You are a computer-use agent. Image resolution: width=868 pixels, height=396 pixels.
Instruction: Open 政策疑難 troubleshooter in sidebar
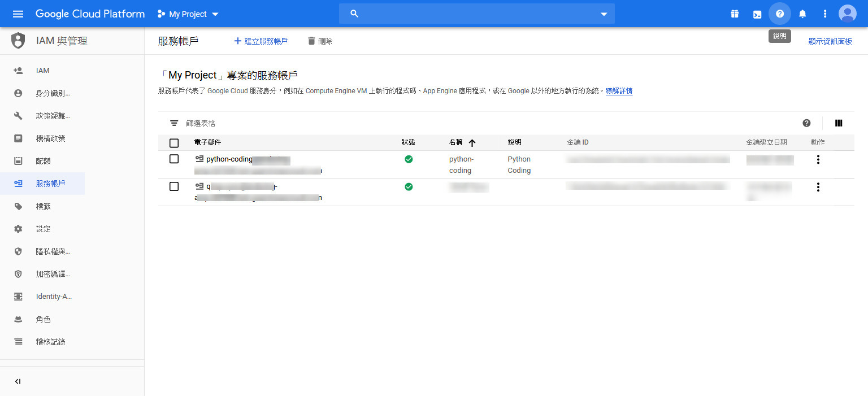coord(42,116)
